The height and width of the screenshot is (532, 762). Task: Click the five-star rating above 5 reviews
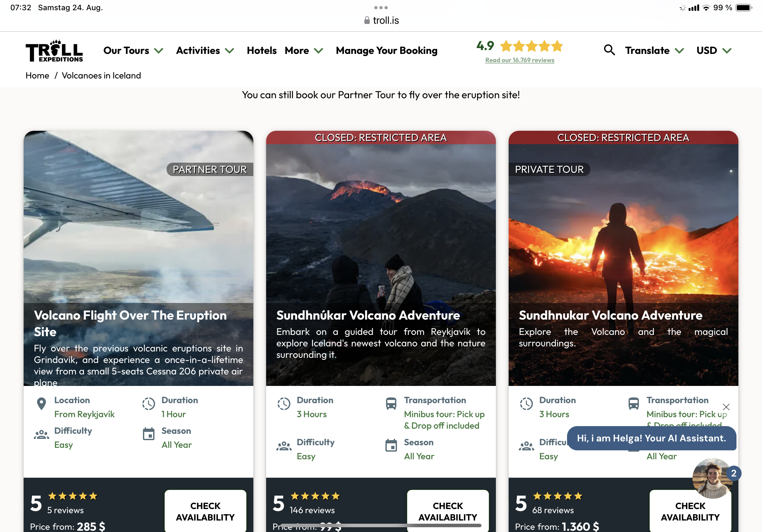[73, 496]
